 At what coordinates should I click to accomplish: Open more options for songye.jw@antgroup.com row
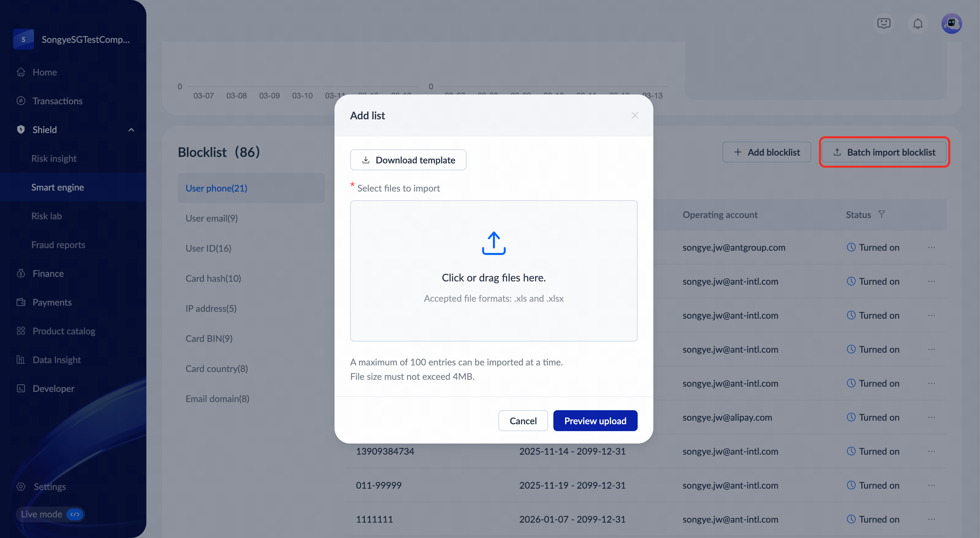[931, 247]
